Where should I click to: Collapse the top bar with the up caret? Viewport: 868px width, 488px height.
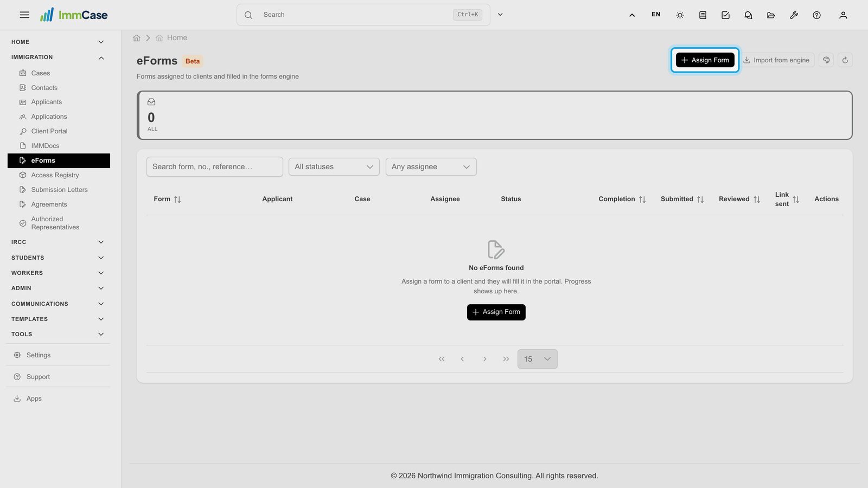tap(632, 15)
